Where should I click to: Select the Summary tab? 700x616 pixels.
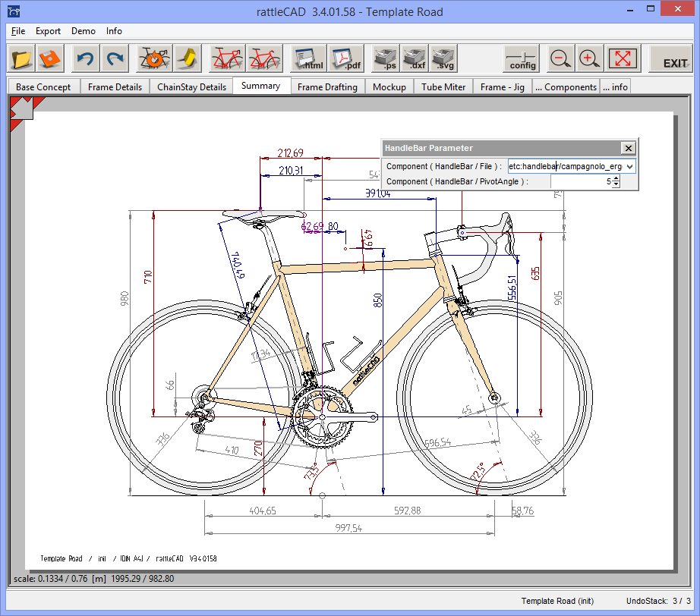pos(261,86)
